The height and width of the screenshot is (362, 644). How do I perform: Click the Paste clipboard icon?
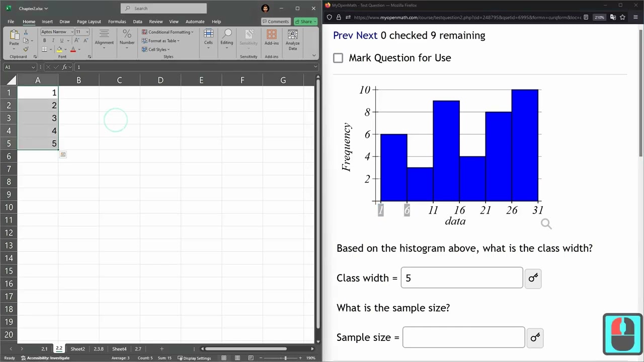[x=14, y=35]
